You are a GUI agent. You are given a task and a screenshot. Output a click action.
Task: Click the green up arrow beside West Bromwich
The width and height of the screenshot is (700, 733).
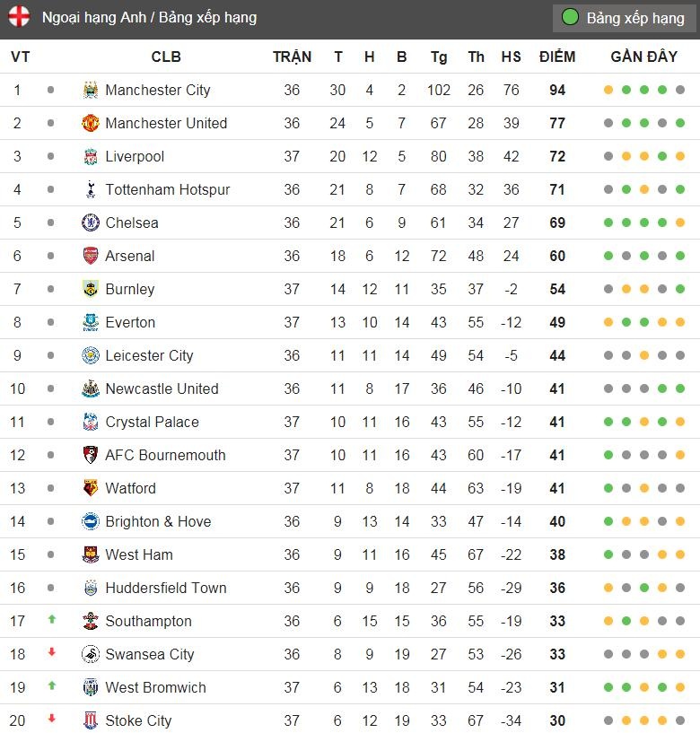[x=51, y=687]
